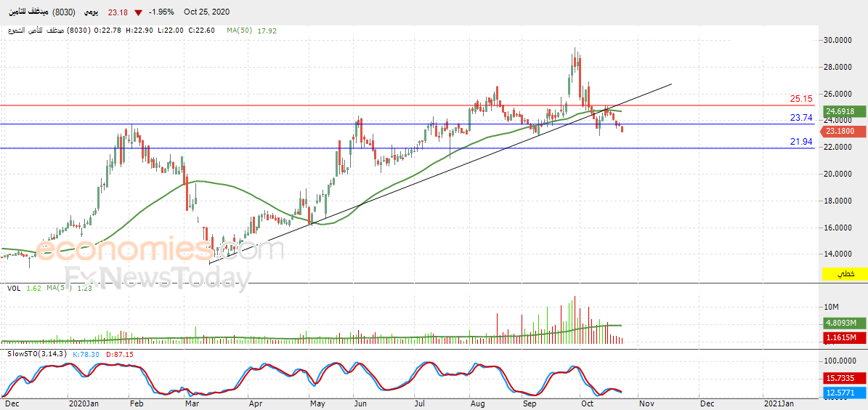Viewport: 868px width, 410px height.
Task: Click the H:22.90 high price value
Action: pos(139,31)
